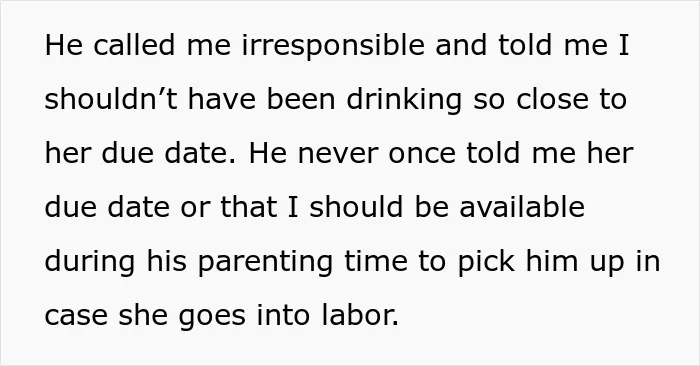The image size is (700, 366).
Task: Click the word "into" in the last line
Action: coord(283,315)
